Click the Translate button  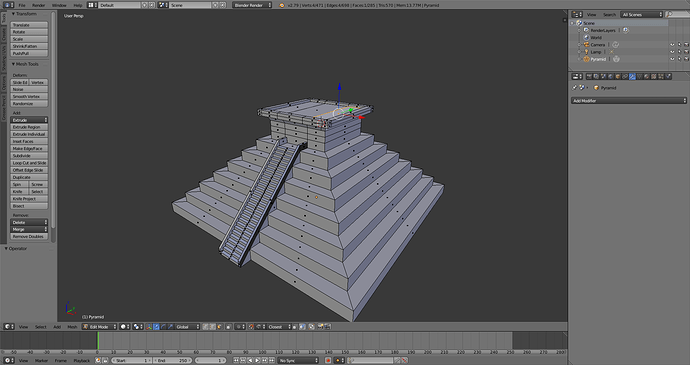[29, 25]
